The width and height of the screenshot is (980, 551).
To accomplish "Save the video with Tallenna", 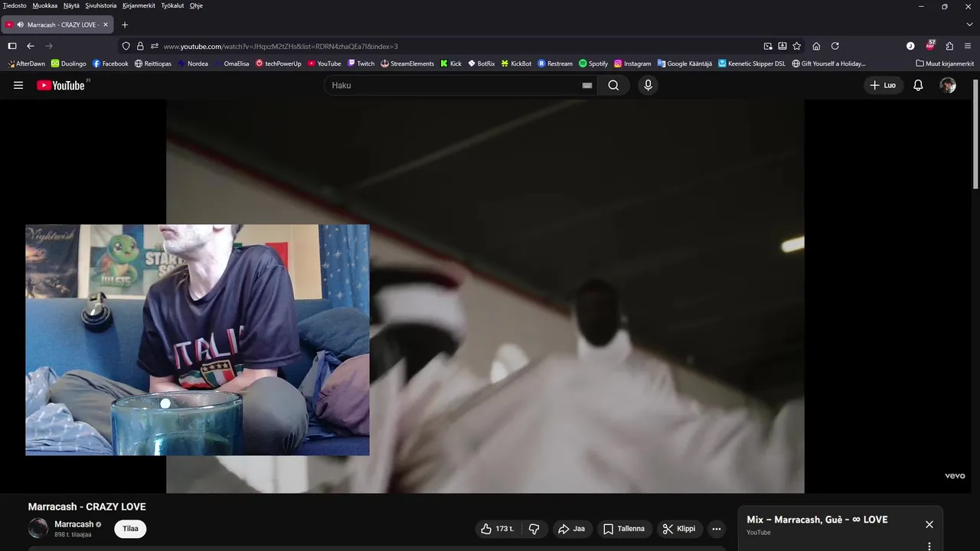I will pyautogui.click(x=624, y=529).
